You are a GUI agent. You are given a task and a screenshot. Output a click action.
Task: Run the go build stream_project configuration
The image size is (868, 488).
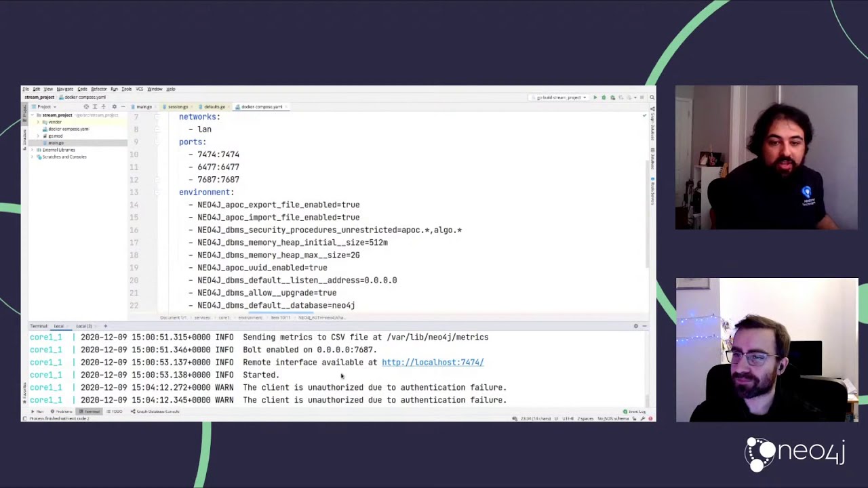tap(595, 98)
